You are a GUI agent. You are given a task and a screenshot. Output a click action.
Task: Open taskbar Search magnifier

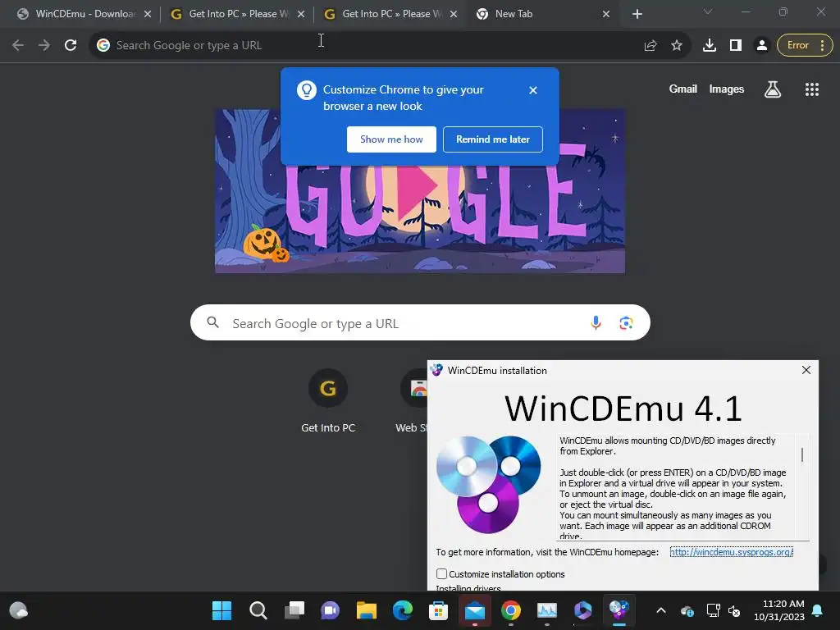tap(258, 610)
